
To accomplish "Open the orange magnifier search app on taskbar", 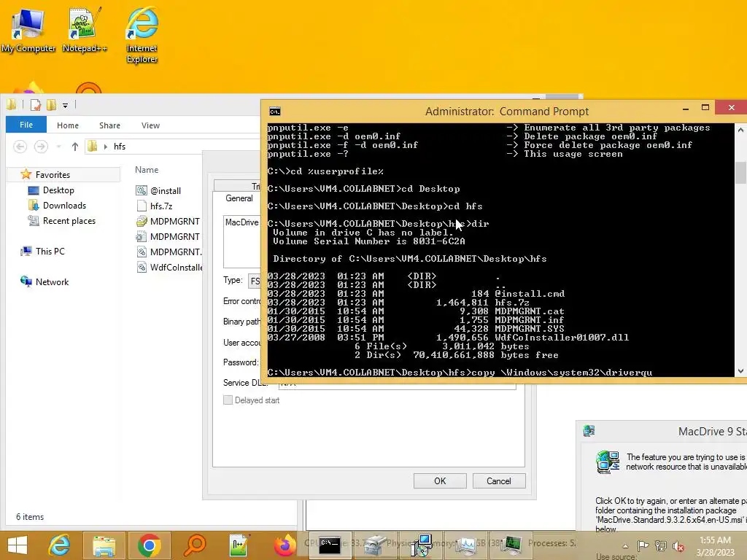I will (x=194, y=545).
